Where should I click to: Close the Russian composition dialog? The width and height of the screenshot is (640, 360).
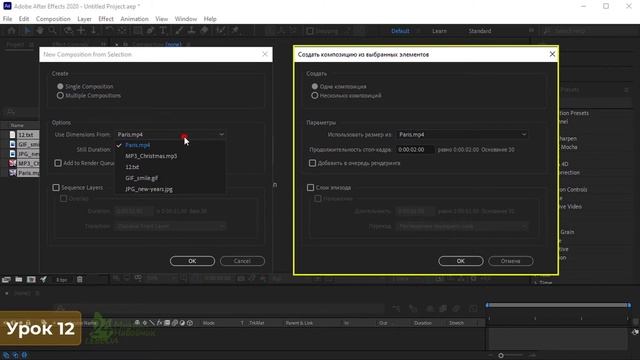pyautogui.click(x=552, y=54)
